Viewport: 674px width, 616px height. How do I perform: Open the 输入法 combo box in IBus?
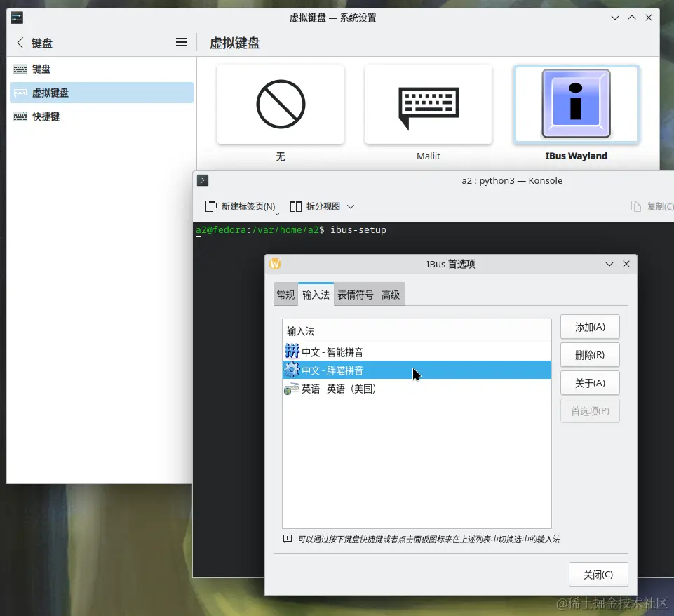point(417,330)
